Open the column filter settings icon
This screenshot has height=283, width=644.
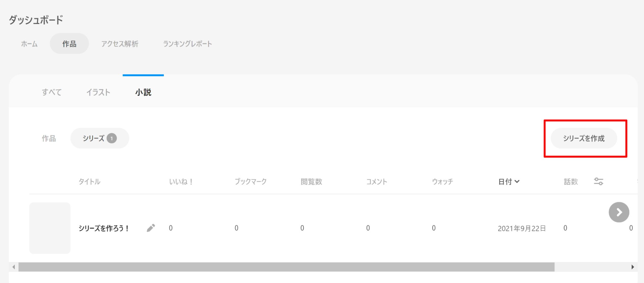point(598,181)
